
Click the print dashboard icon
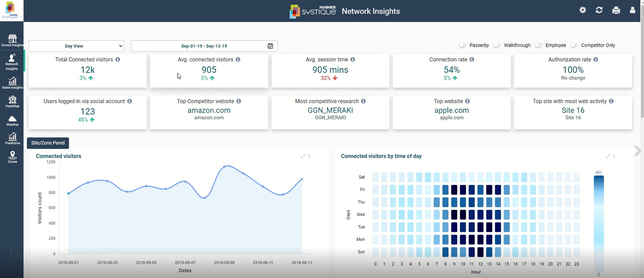tap(616, 10)
